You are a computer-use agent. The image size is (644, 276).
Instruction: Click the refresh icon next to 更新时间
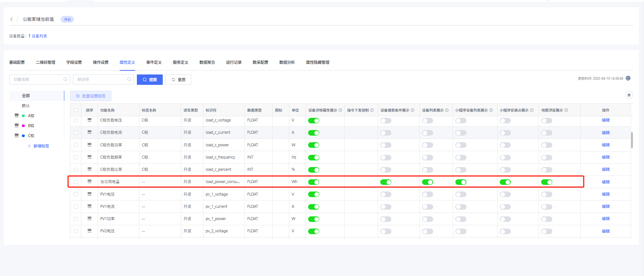tap(628, 78)
